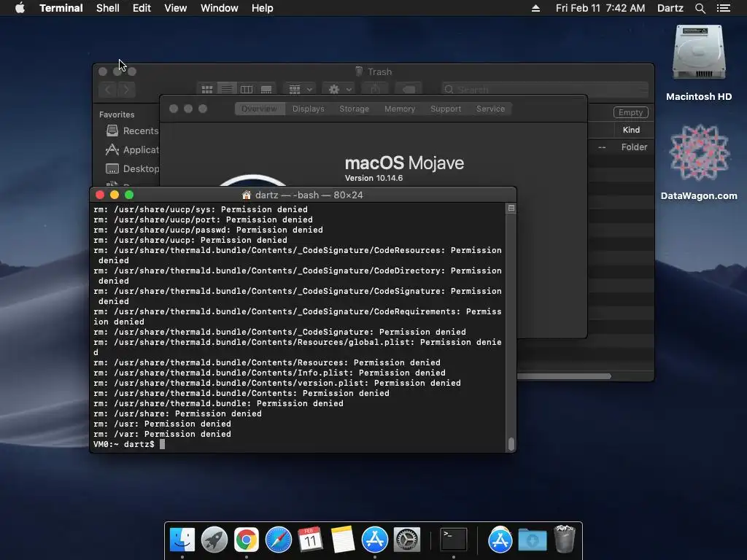Go back in Trash Finder window
The image size is (747, 560).
coord(108,90)
